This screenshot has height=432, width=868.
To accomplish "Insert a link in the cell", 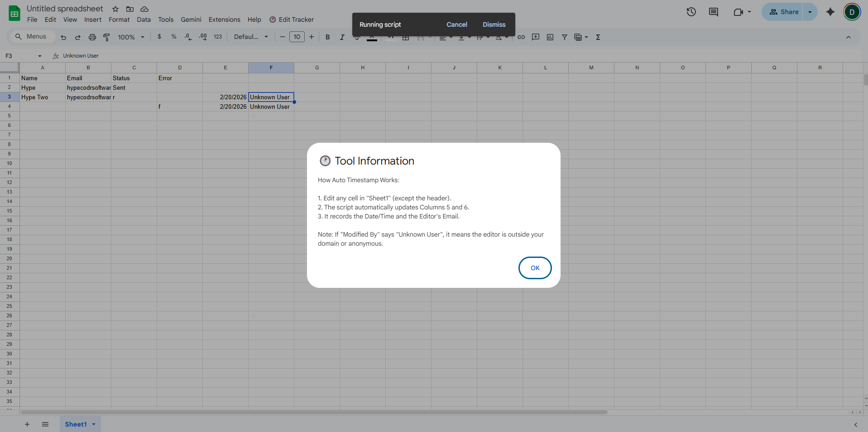I will point(520,37).
